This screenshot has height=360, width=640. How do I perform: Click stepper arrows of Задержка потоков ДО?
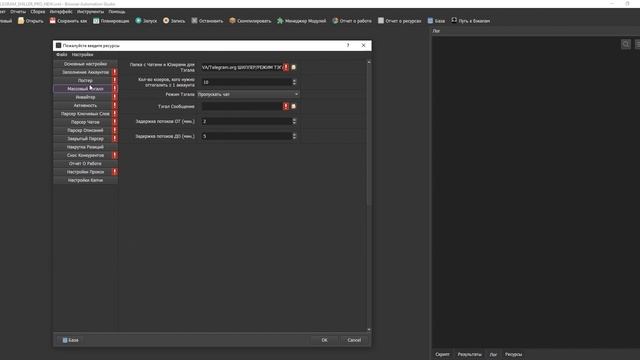[x=294, y=136]
